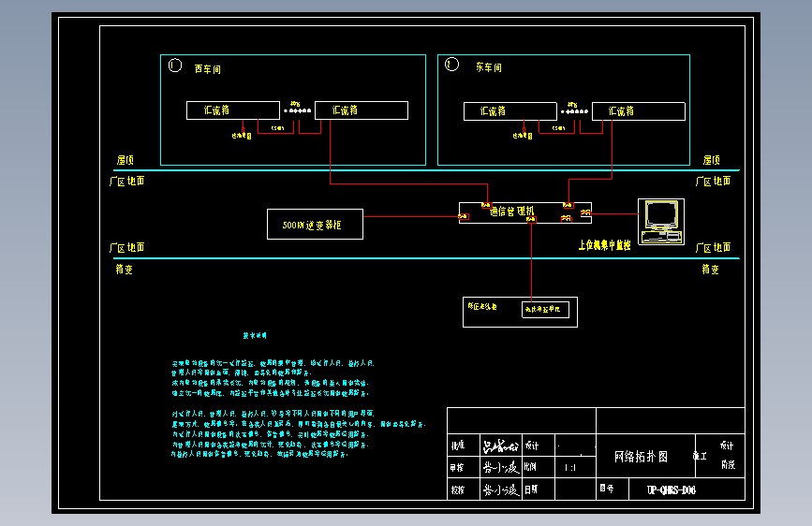Select the 技术说明 heading
This screenshot has width=812, height=526.
click(255, 335)
